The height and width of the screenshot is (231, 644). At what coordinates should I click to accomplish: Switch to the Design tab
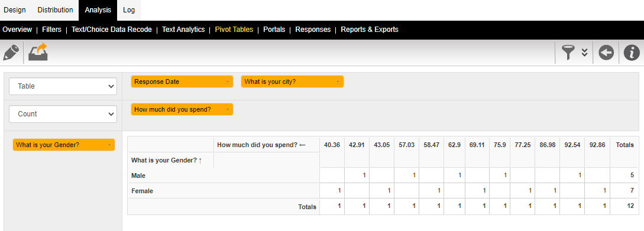tap(14, 10)
